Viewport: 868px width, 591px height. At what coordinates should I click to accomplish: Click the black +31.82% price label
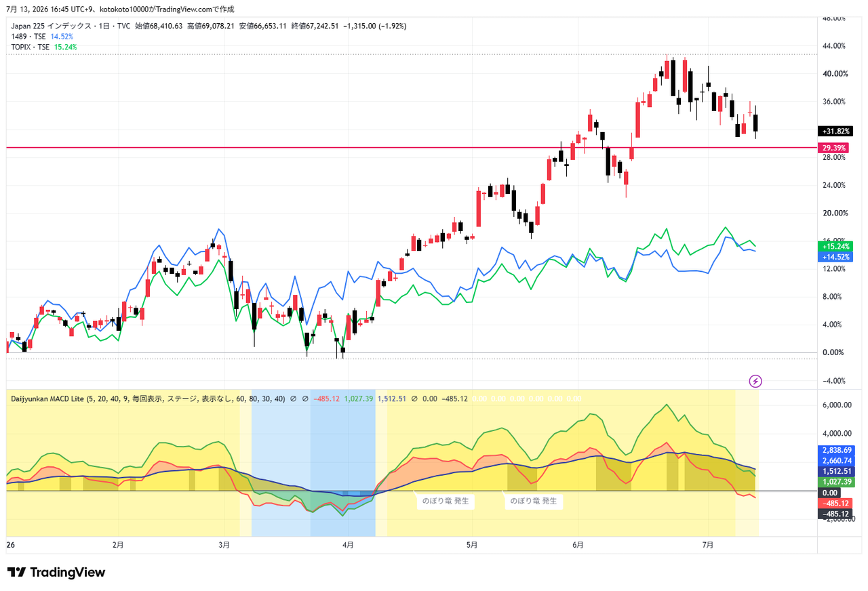point(834,131)
